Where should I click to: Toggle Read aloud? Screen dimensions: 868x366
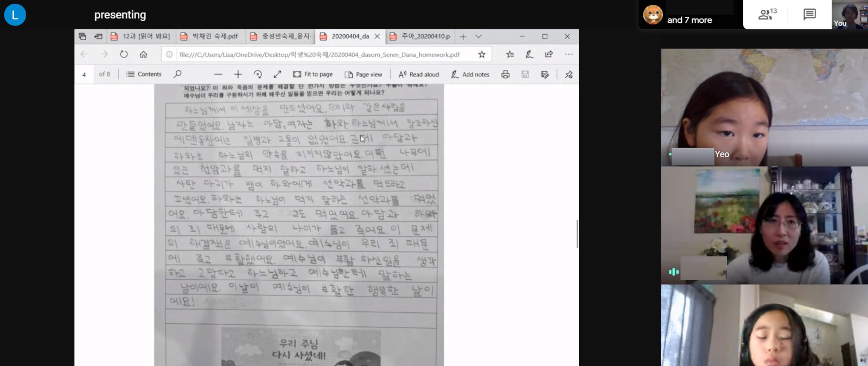coord(418,74)
